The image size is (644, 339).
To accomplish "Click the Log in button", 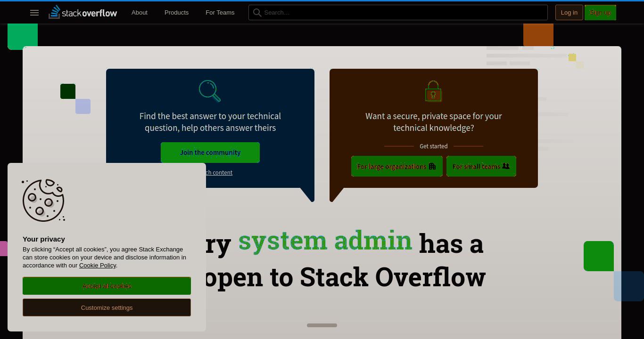I will (569, 12).
